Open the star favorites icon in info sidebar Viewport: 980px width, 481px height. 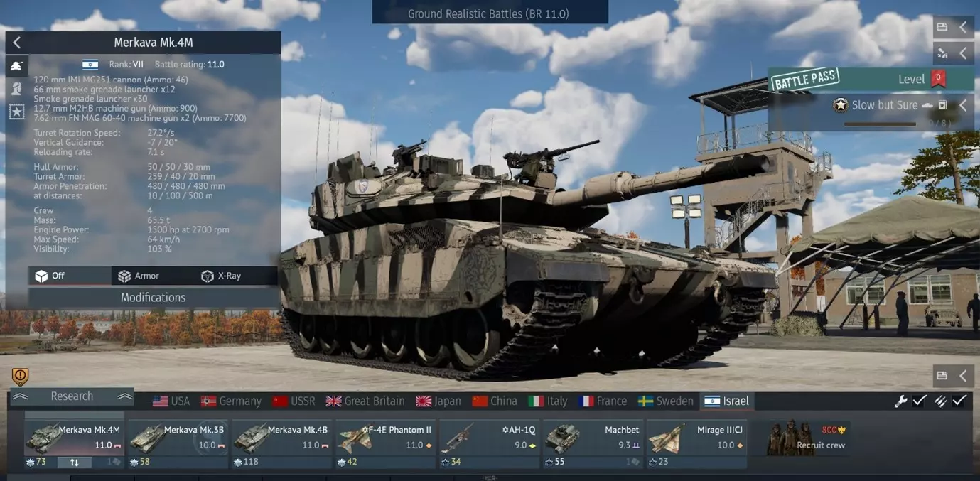coord(16,112)
